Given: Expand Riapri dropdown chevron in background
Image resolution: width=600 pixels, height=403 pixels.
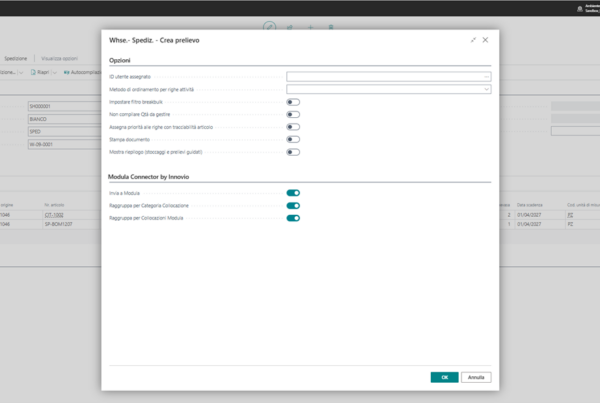Looking at the screenshot, I should (x=54, y=72).
